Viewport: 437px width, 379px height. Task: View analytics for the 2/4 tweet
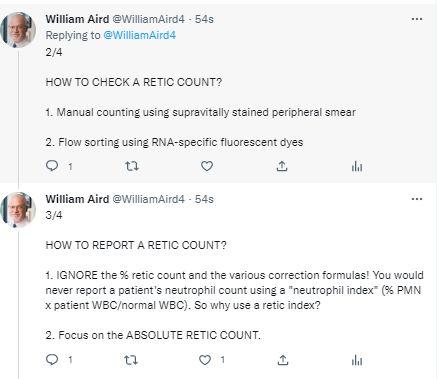357,166
